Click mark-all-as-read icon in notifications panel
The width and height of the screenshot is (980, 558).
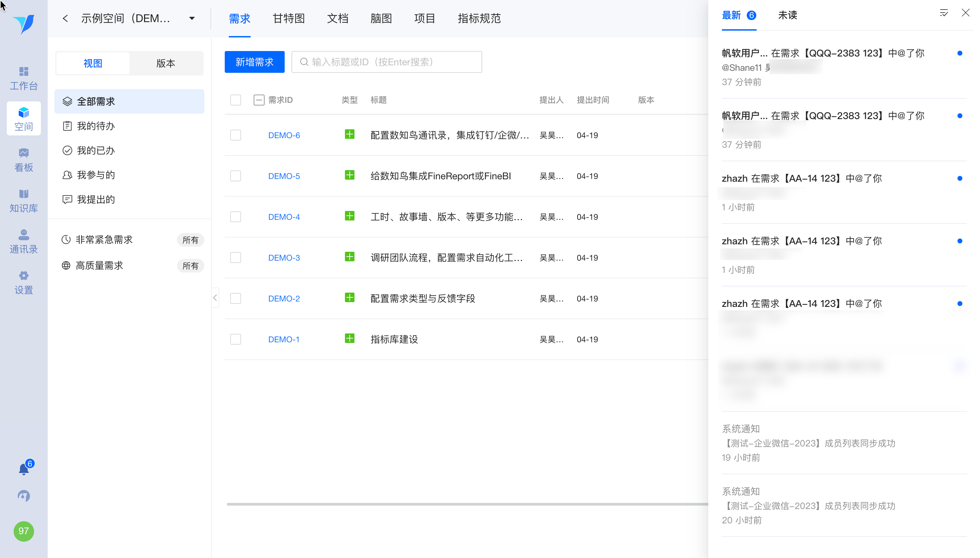[x=944, y=13]
